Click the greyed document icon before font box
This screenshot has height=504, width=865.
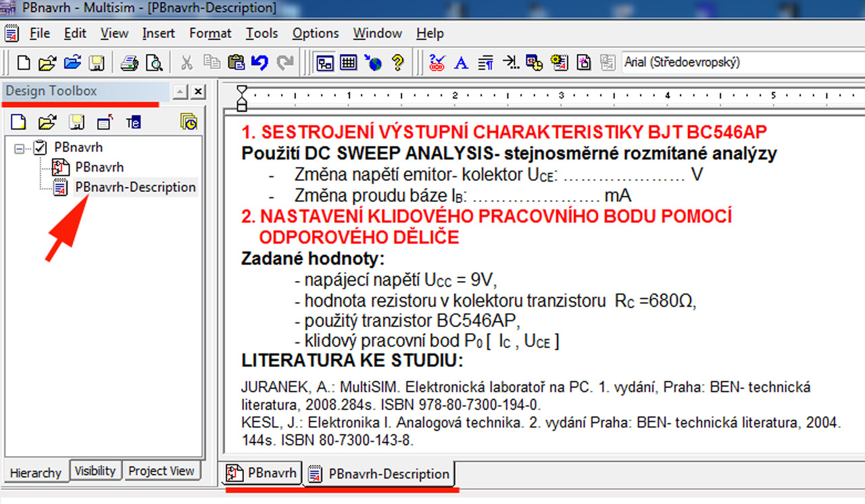tap(608, 63)
